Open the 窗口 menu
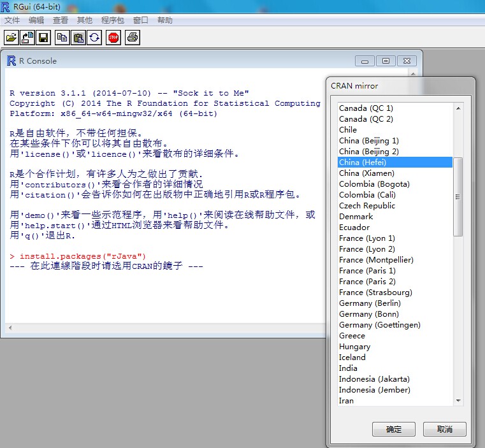Viewport: 485px width, 448px height. coord(141,20)
